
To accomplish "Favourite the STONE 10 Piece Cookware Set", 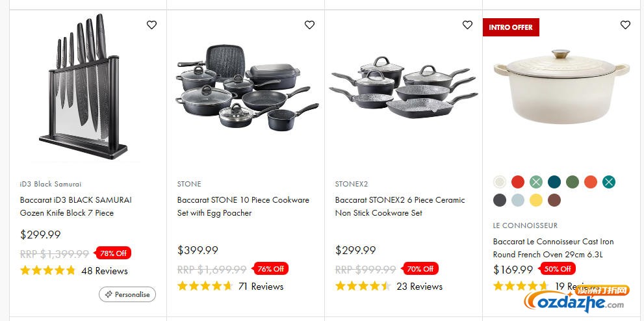I will point(309,25).
